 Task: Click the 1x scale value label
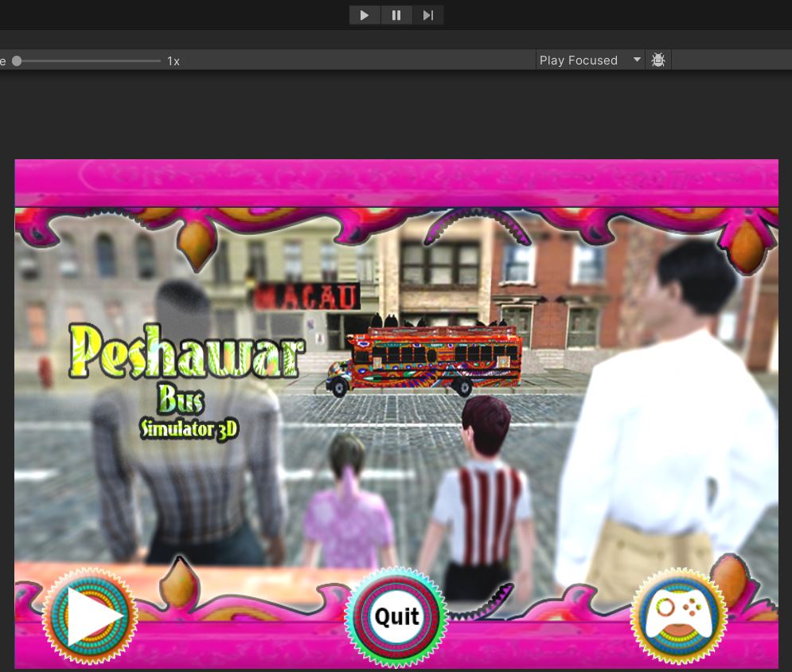(174, 61)
